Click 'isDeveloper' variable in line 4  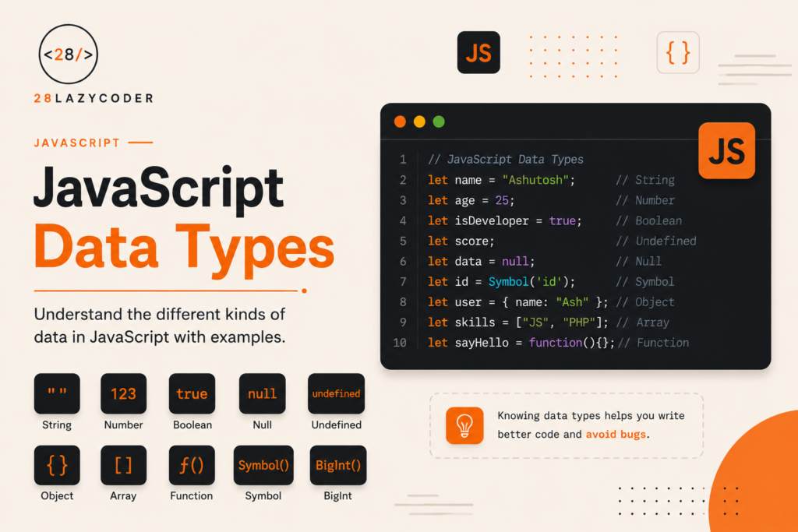(492, 220)
